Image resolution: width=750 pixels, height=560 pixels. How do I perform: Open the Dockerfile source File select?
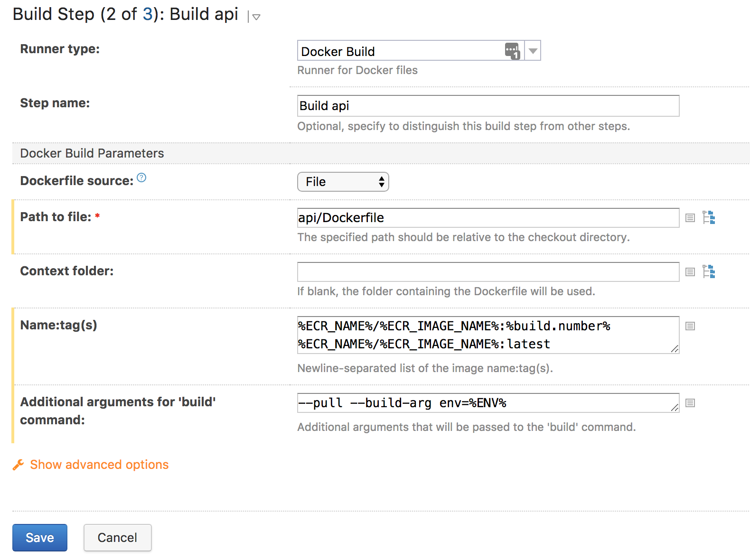point(343,182)
